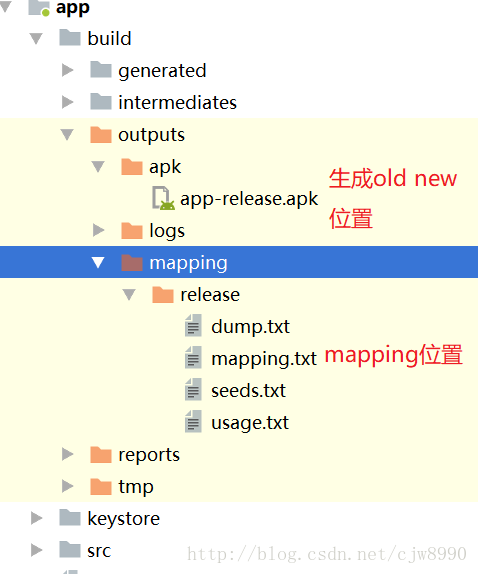Viewport: 478px width, 574px height.
Task: Expand the src folder arrow
Action: pyautogui.click(x=37, y=550)
